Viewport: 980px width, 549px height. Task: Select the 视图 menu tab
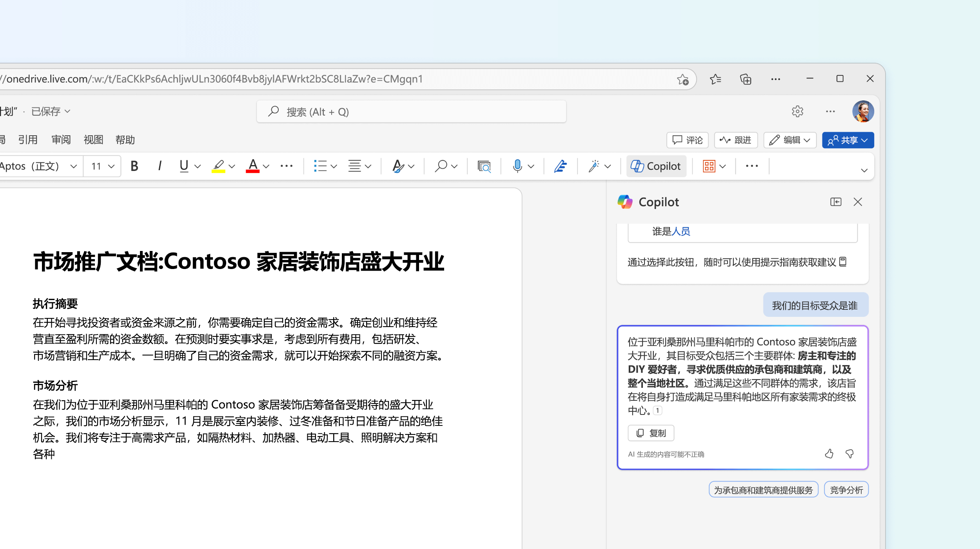coord(93,140)
